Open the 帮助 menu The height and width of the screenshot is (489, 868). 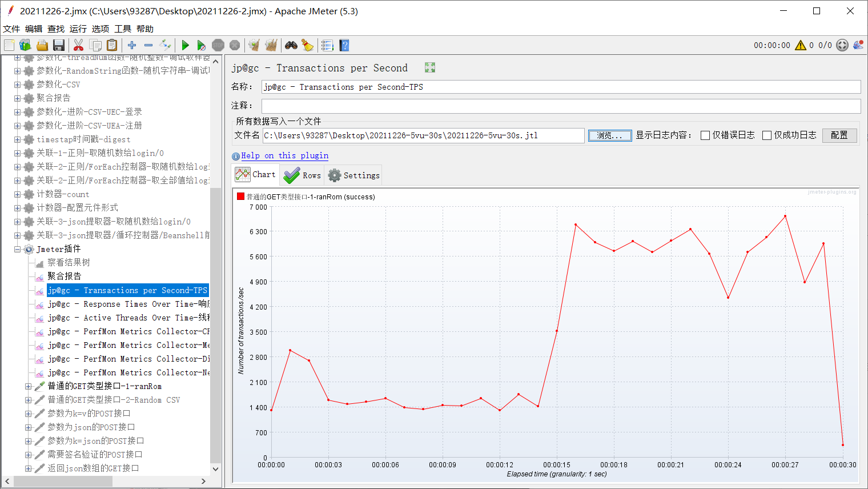pyautogui.click(x=145, y=29)
